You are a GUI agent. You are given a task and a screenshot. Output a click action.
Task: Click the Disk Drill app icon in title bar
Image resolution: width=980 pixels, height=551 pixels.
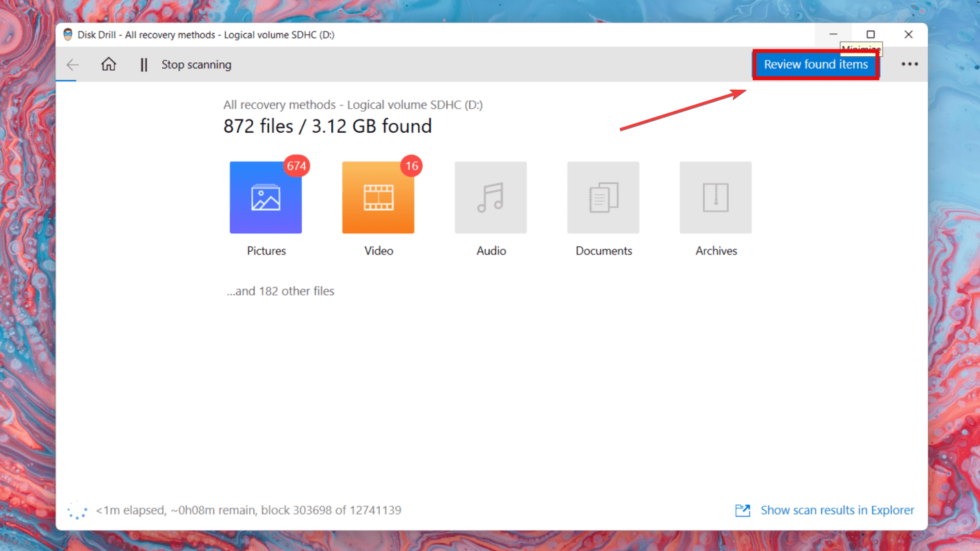(68, 34)
